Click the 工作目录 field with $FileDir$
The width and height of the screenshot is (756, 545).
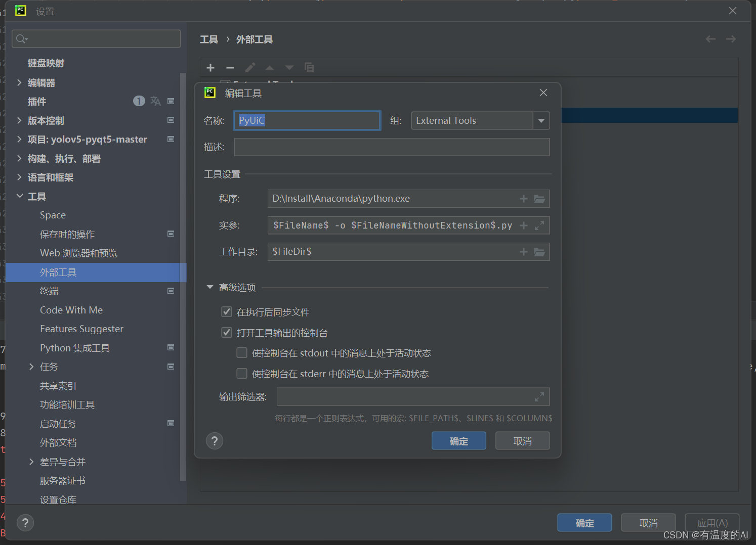pyautogui.click(x=408, y=252)
